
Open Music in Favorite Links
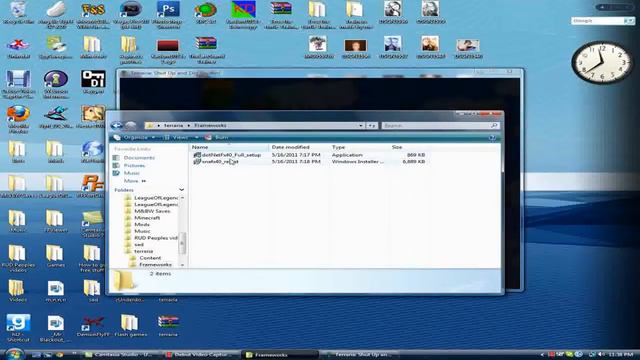pos(131,173)
